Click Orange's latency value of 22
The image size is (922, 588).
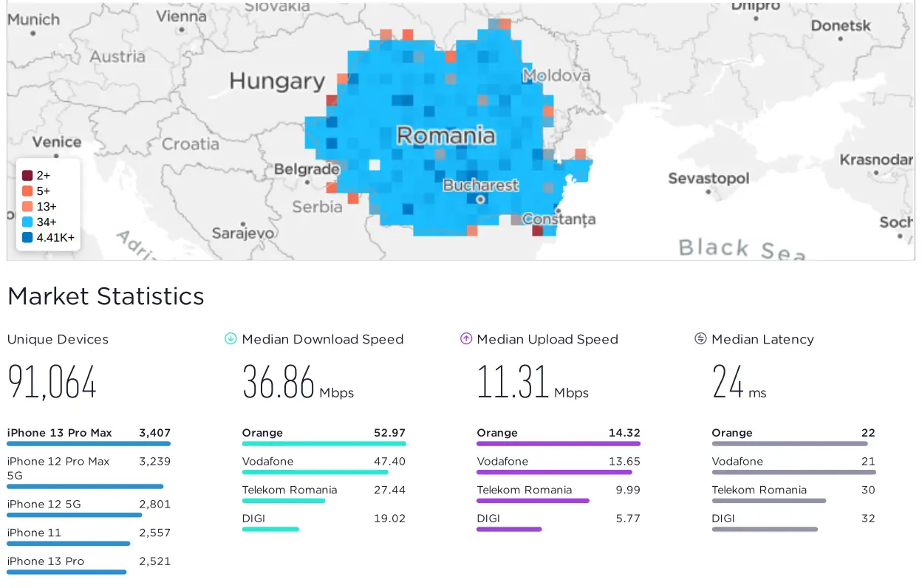[x=868, y=433]
